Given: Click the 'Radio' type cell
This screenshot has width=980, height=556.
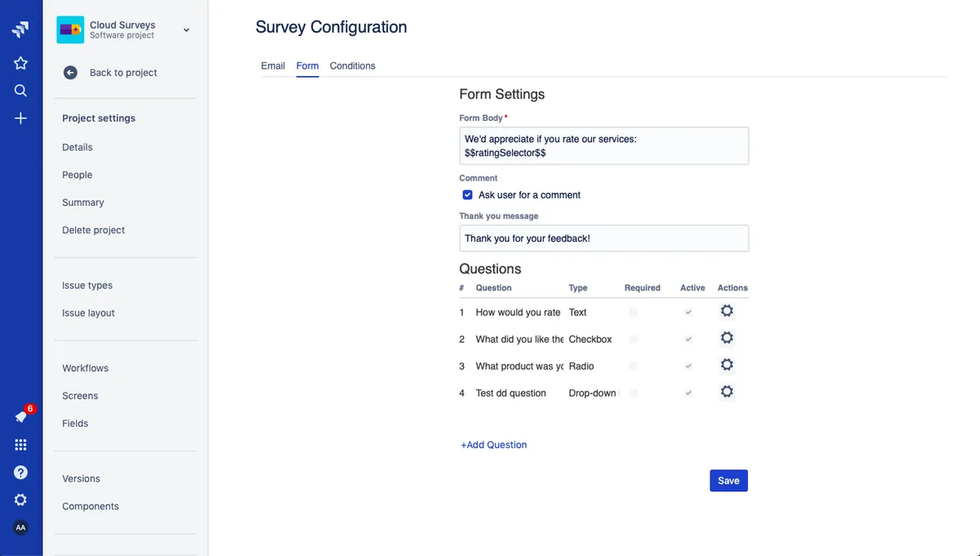Looking at the screenshot, I should [x=581, y=367].
